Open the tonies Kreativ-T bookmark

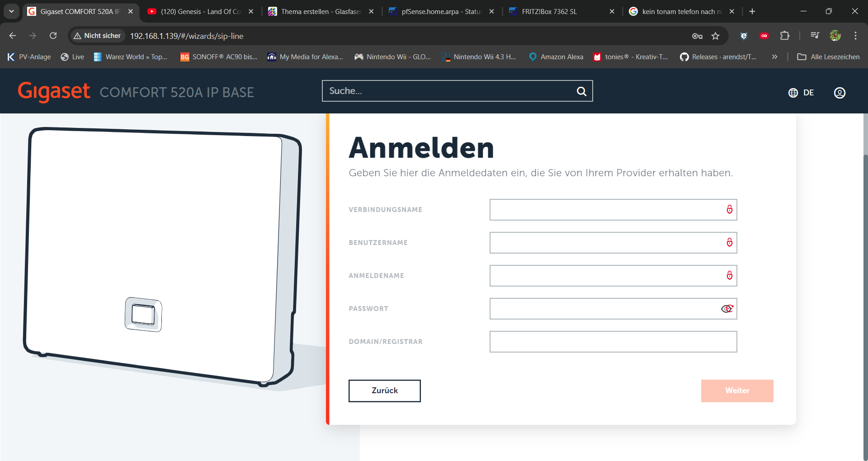click(631, 56)
